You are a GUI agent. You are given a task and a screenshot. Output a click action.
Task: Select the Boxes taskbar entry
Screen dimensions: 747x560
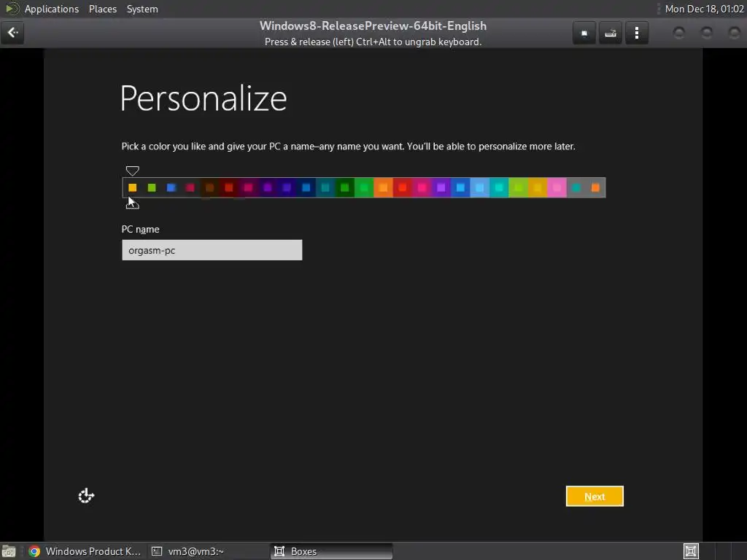[332, 551]
